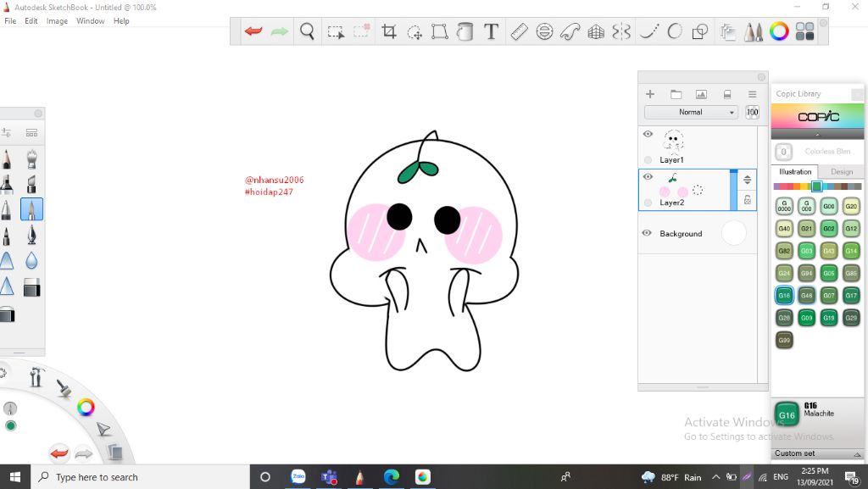Select the Distort transform tool

[440, 31]
